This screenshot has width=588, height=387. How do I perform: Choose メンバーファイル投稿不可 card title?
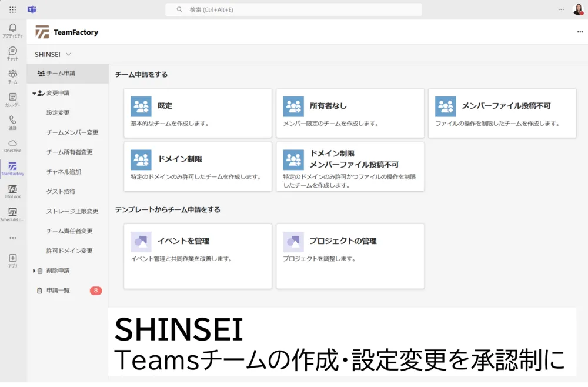click(x=506, y=106)
